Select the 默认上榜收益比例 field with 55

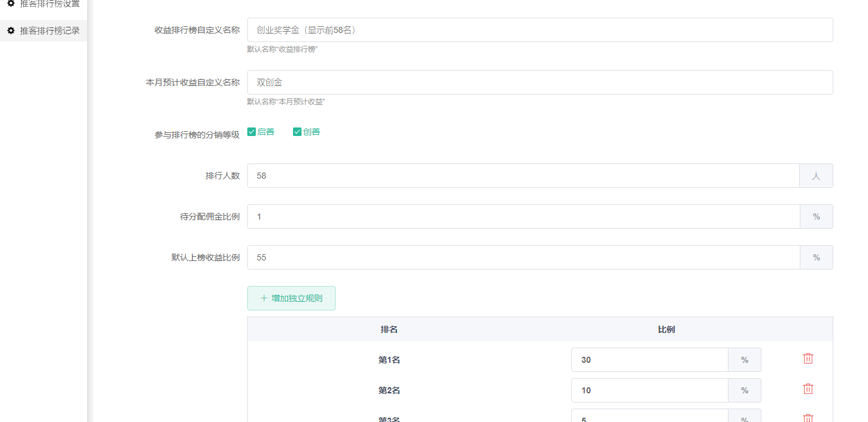523,257
